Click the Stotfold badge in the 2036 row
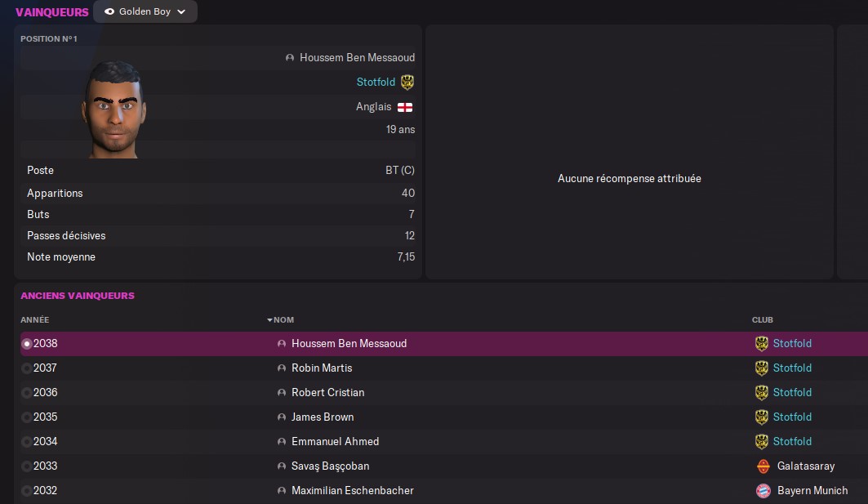 (762, 393)
